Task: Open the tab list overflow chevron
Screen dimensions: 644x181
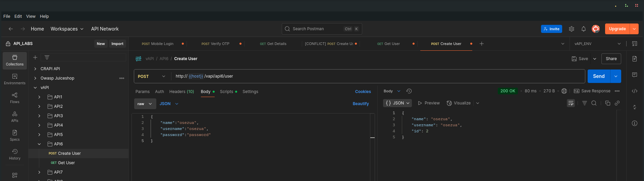Action: [563, 44]
